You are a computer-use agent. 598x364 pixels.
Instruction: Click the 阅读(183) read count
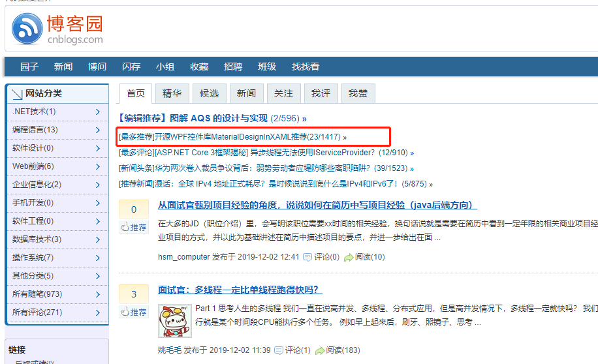[343, 350]
